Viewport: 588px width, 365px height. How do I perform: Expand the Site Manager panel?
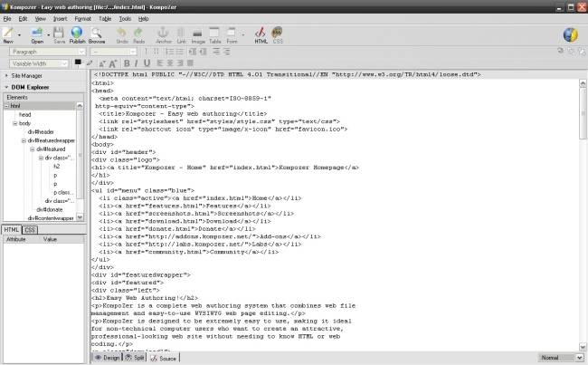[6, 75]
